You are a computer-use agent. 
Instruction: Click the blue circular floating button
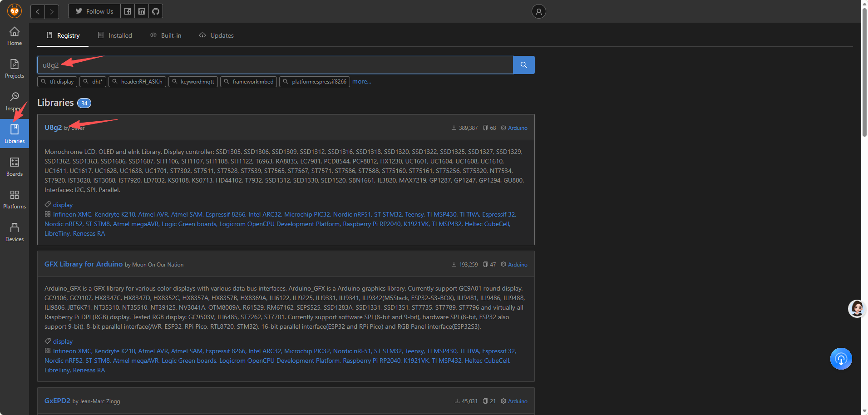pyautogui.click(x=841, y=359)
